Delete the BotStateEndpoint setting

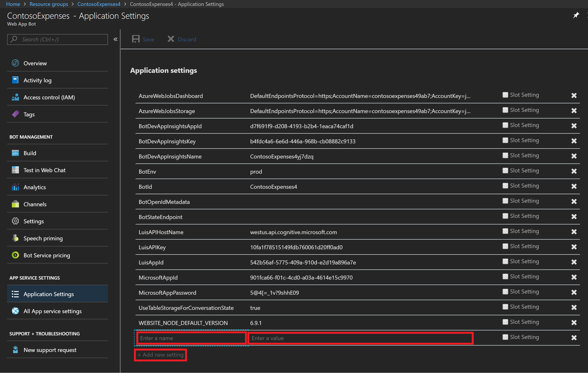point(574,217)
